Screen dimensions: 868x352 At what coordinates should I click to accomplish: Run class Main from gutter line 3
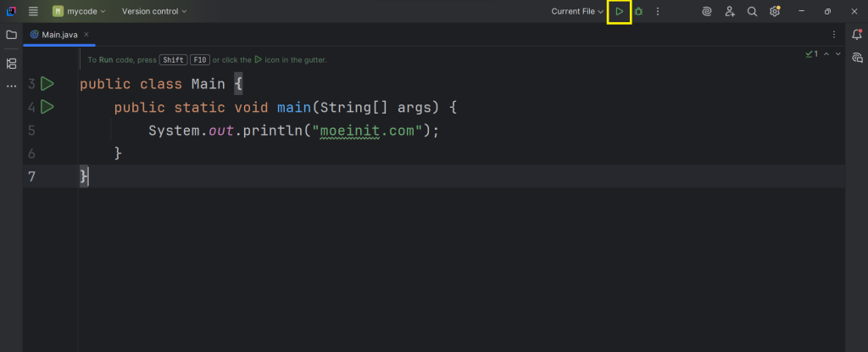[x=47, y=84]
